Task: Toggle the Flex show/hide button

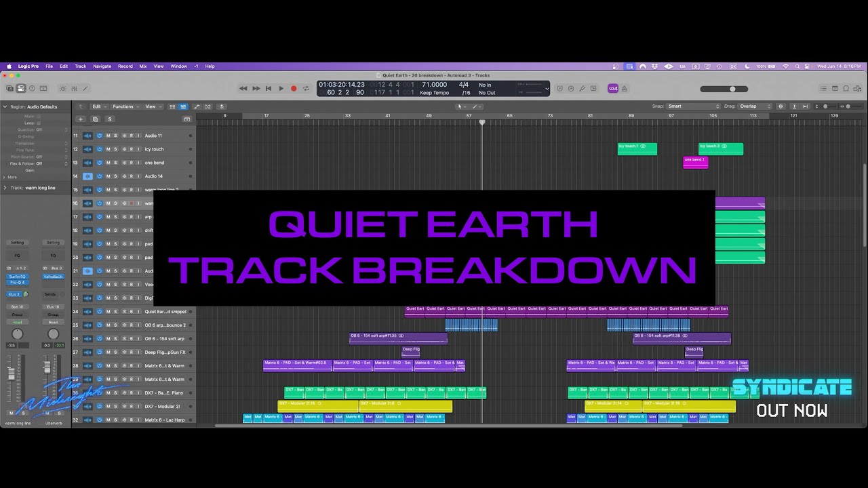Action: [x=208, y=106]
